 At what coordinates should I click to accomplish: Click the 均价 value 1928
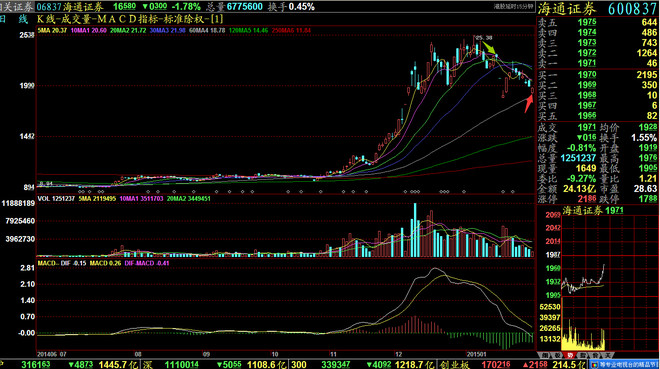pos(647,127)
